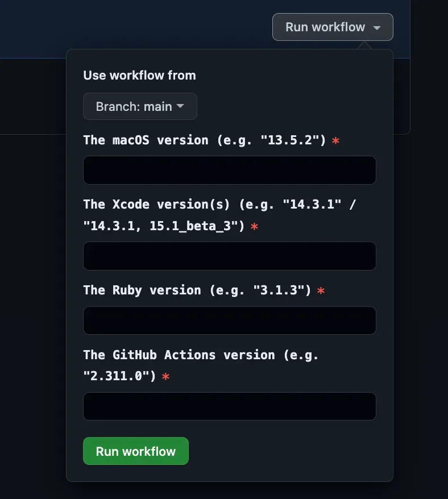Click red required asterisk after GitHub Actions label
The image size is (448, 499).
(165, 376)
